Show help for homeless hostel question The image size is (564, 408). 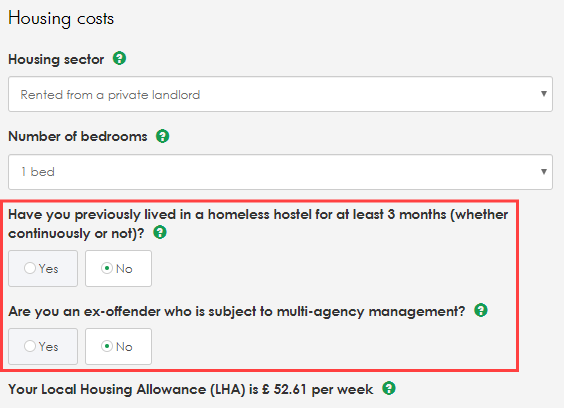pyautogui.click(x=160, y=232)
